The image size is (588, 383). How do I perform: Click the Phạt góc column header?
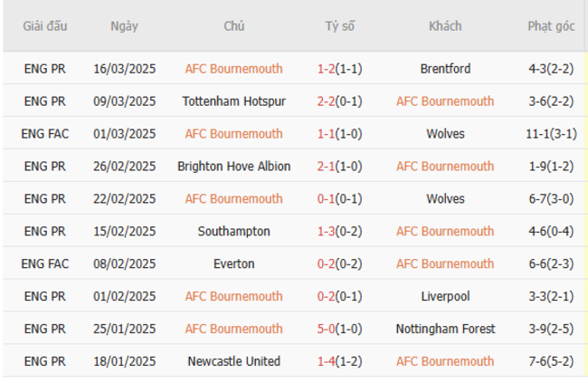[x=551, y=26]
